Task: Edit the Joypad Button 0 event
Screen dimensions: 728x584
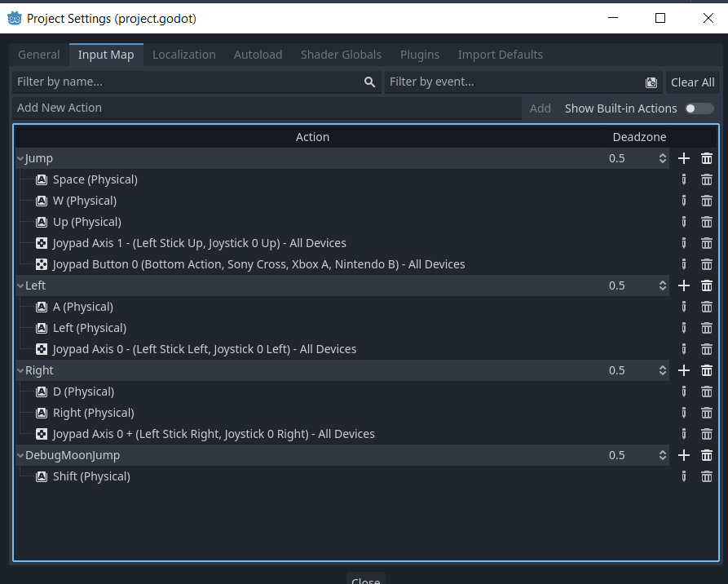Action: (x=683, y=264)
